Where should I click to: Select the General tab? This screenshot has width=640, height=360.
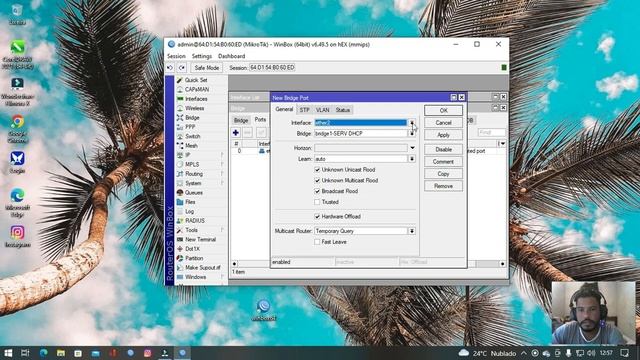point(284,109)
